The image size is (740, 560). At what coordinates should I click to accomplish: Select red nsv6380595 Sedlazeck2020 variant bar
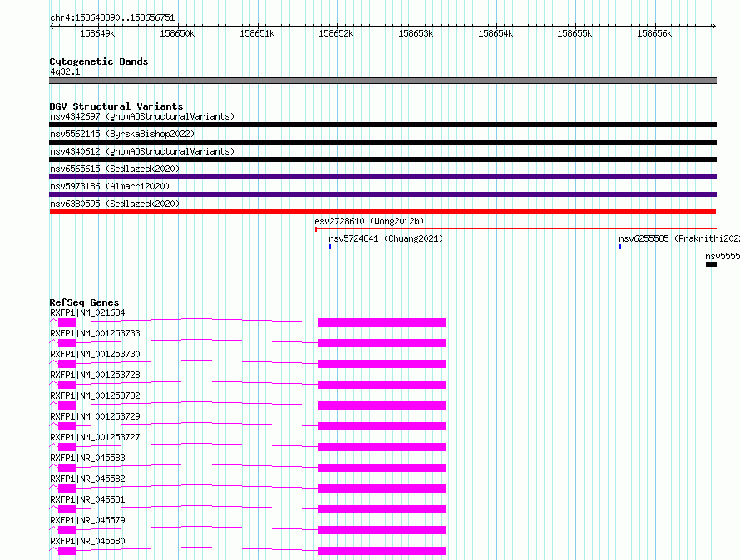pos(382,212)
